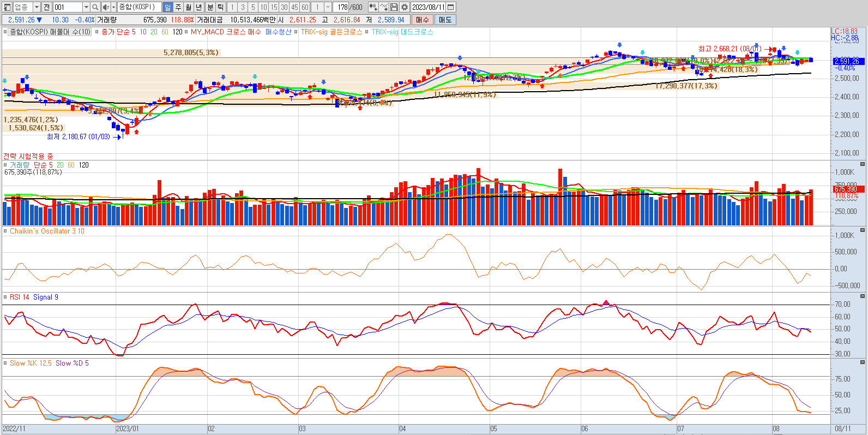Click the chart layout icon at toolbar start
Screen dimensions: 868x435
tap(7, 7)
